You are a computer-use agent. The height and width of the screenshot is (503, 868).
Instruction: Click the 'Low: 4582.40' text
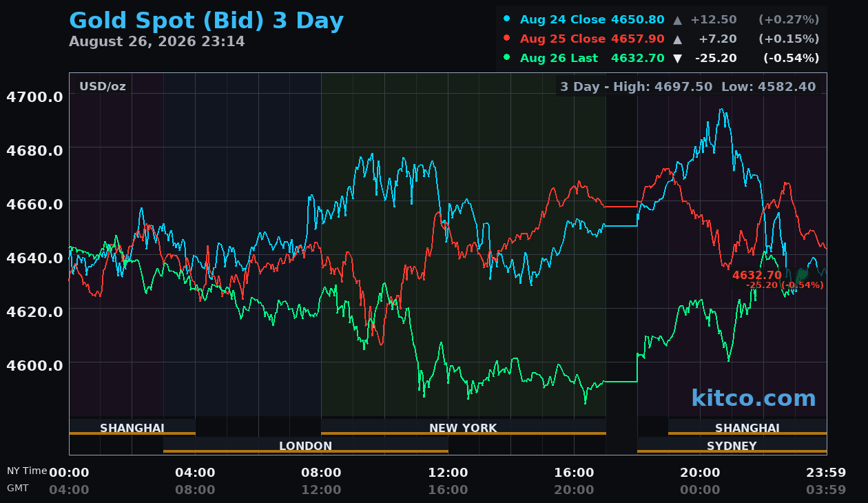[x=768, y=87]
